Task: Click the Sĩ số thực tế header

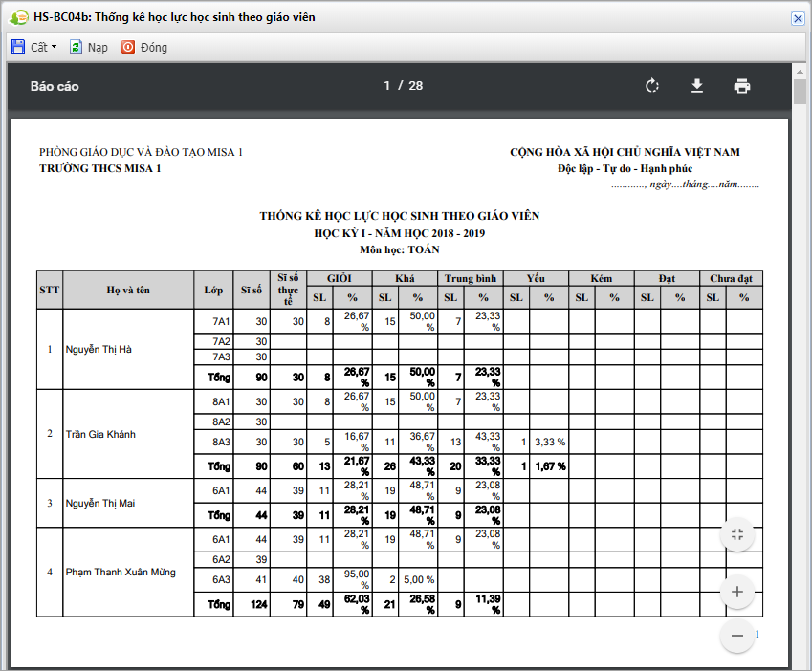Action: click(288, 290)
